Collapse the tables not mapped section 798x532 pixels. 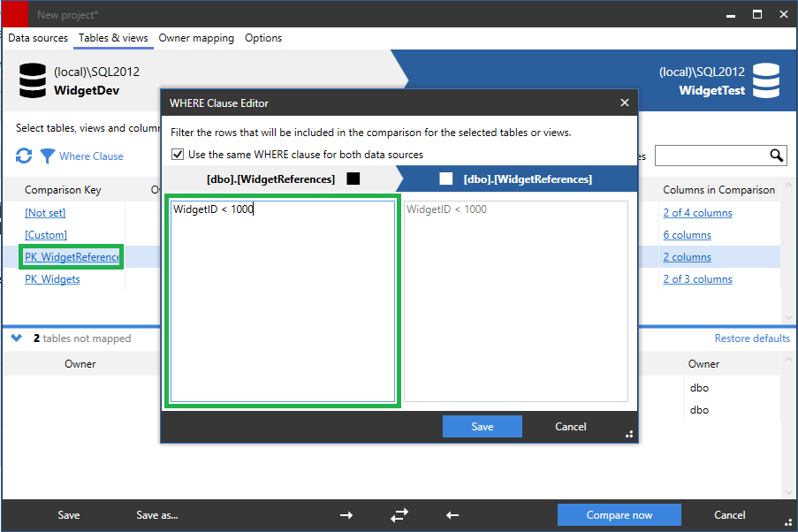pyautogui.click(x=17, y=338)
